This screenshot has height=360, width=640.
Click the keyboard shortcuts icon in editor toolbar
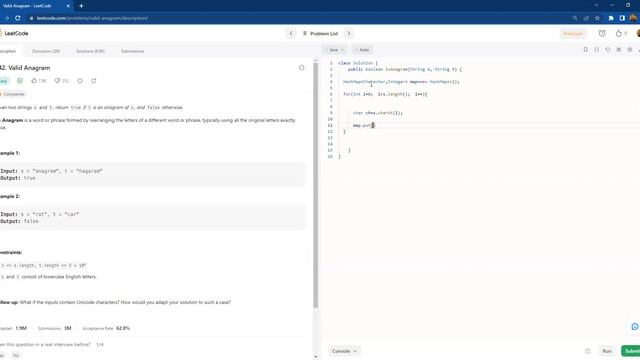click(618, 49)
